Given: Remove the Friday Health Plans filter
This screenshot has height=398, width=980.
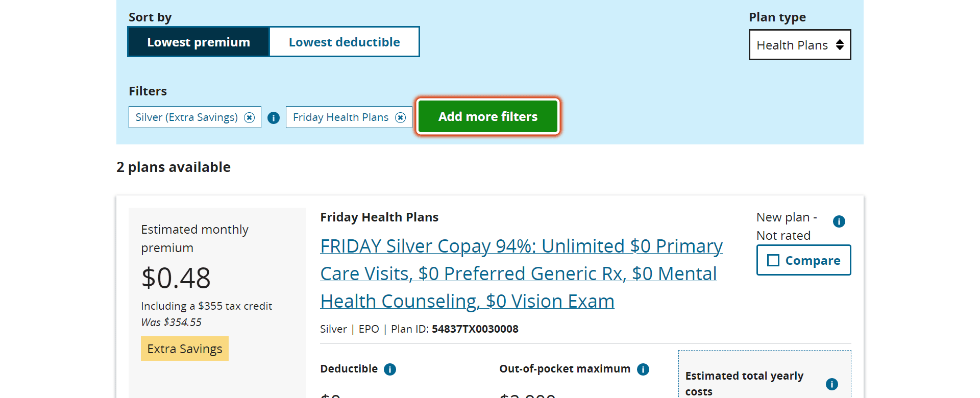Looking at the screenshot, I should (401, 118).
